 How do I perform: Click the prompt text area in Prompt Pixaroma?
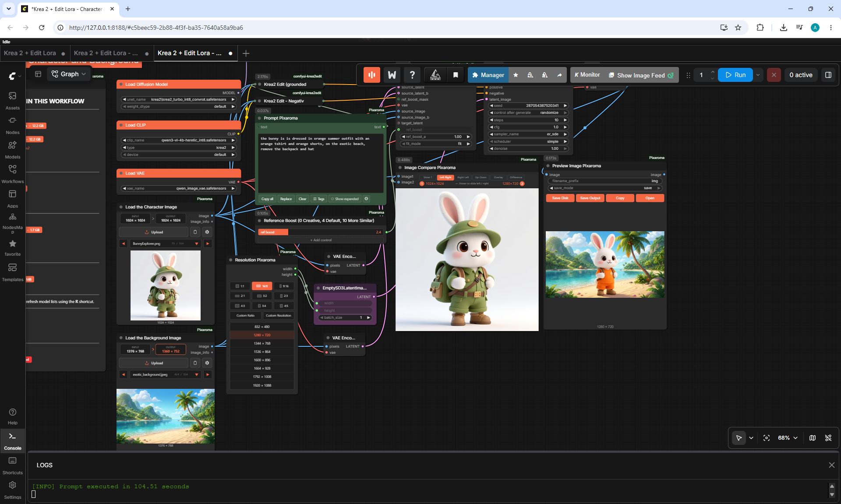[321, 163]
